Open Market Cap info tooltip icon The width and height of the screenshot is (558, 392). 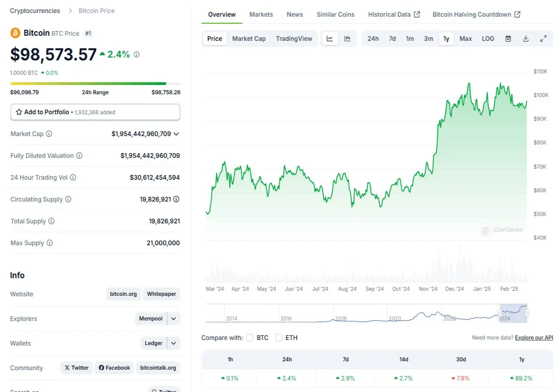[49, 134]
